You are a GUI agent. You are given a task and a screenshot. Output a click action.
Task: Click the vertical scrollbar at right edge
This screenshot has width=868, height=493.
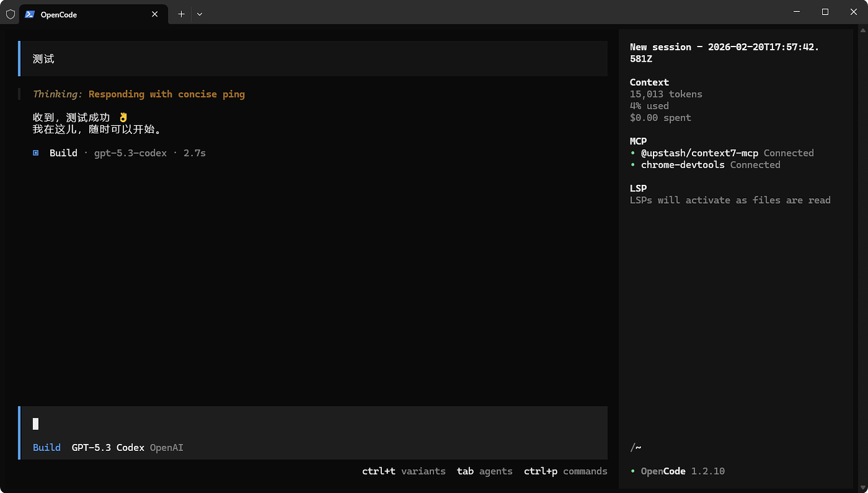863,258
